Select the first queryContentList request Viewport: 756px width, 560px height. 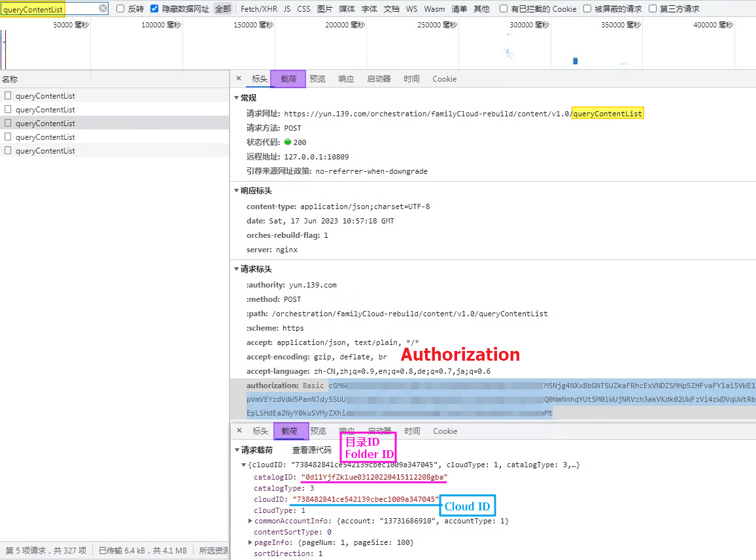[x=45, y=96]
